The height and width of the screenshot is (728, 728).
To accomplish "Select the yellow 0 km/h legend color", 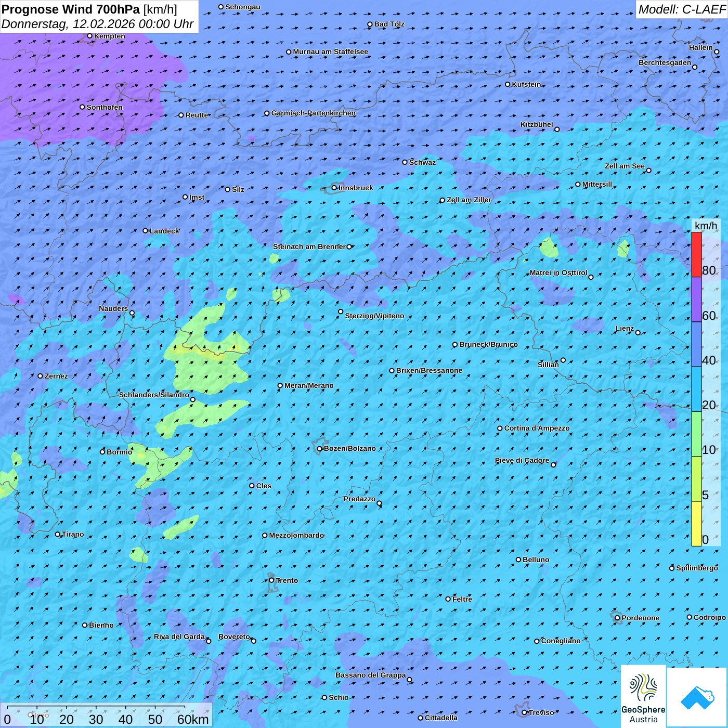I will pos(696,524).
